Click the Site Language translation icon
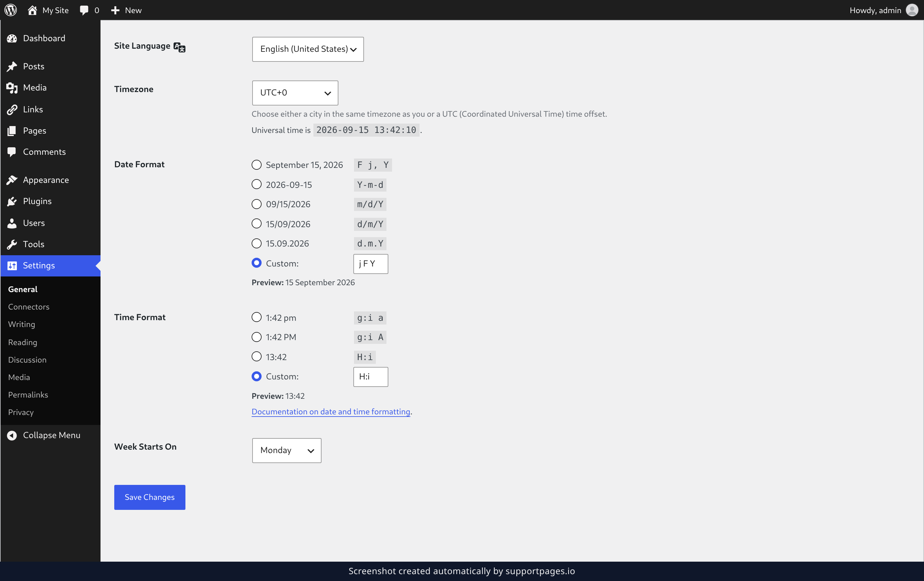 coord(179,47)
